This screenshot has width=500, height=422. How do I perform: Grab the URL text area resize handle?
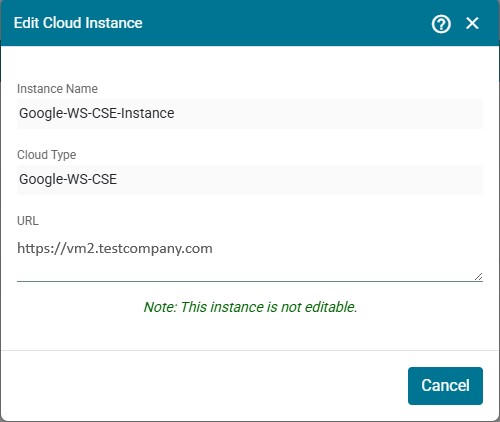pyautogui.click(x=479, y=277)
